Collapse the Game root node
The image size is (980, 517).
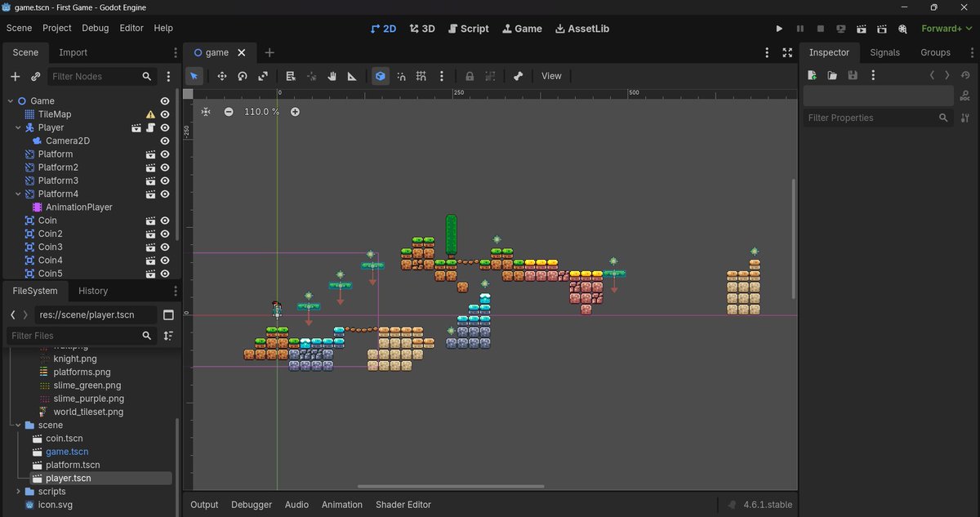(x=11, y=101)
